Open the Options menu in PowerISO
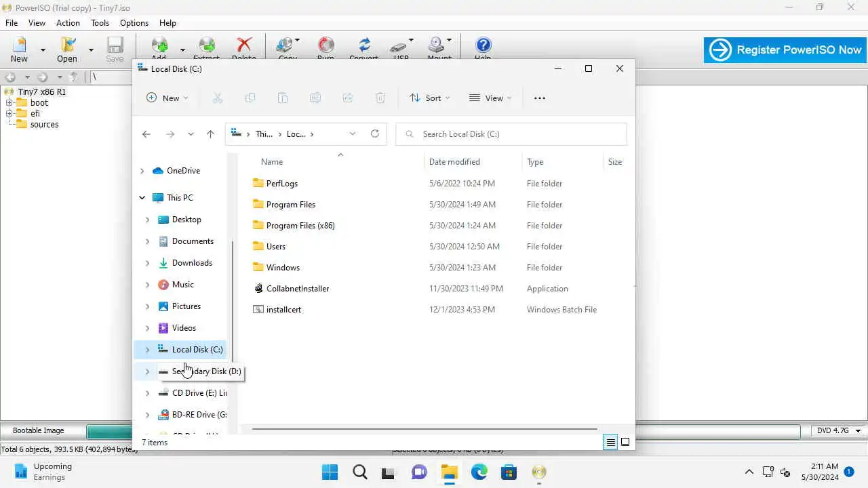Image resolution: width=868 pixels, height=488 pixels. tap(134, 23)
